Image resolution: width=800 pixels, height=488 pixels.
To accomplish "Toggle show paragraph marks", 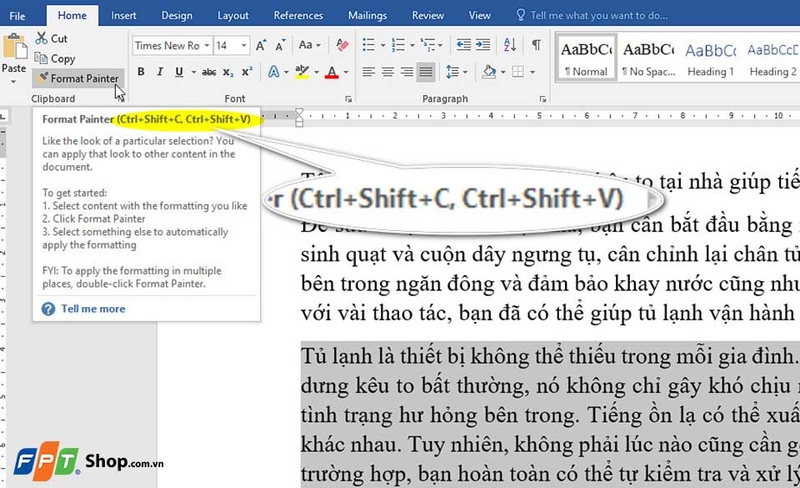I will pyautogui.click(x=536, y=45).
